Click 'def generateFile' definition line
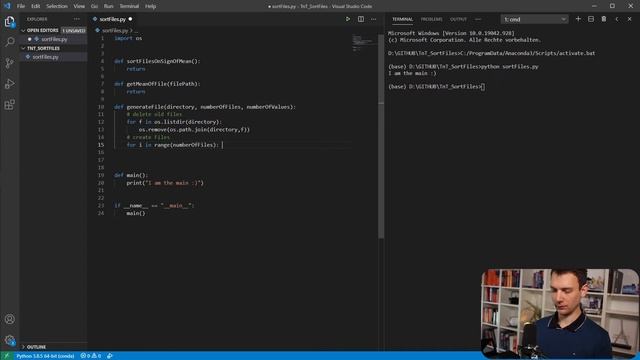 click(x=205, y=107)
